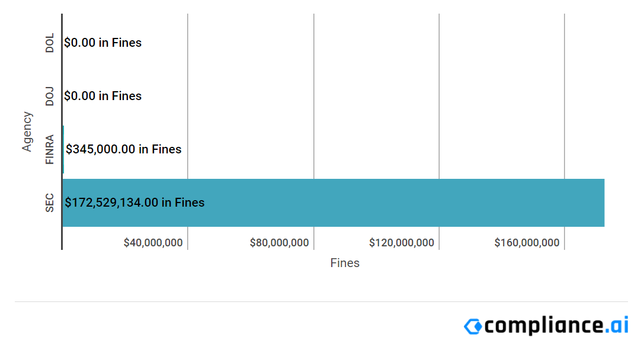644x347 pixels.
Task: Click the Agency vertical axis title
Action: pos(27,131)
